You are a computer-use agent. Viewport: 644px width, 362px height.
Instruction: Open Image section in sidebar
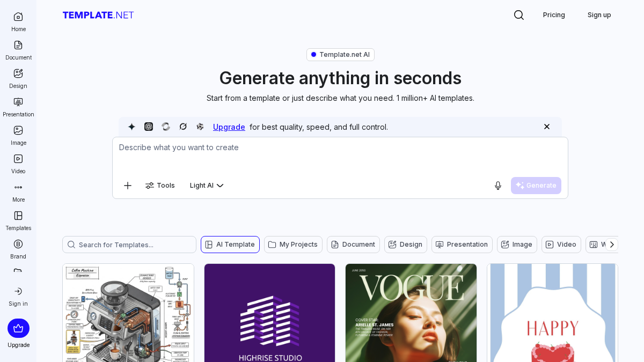[x=18, y=135]
